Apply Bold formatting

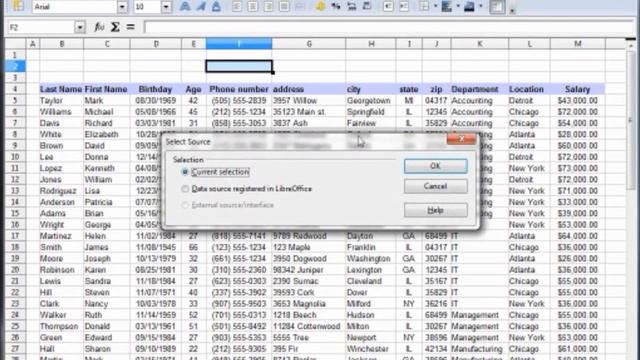point(185,7)
